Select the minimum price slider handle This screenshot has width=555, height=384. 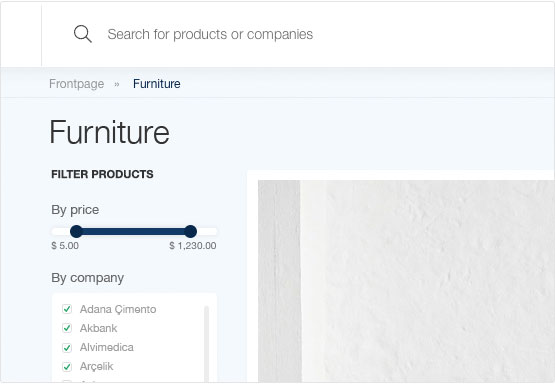point(76,231)
